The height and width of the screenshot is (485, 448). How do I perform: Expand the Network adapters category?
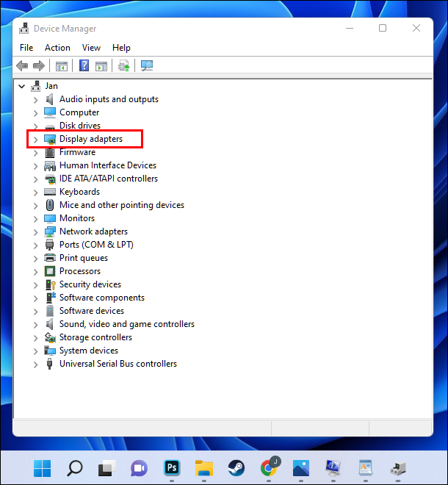click(x=36, y=232)
